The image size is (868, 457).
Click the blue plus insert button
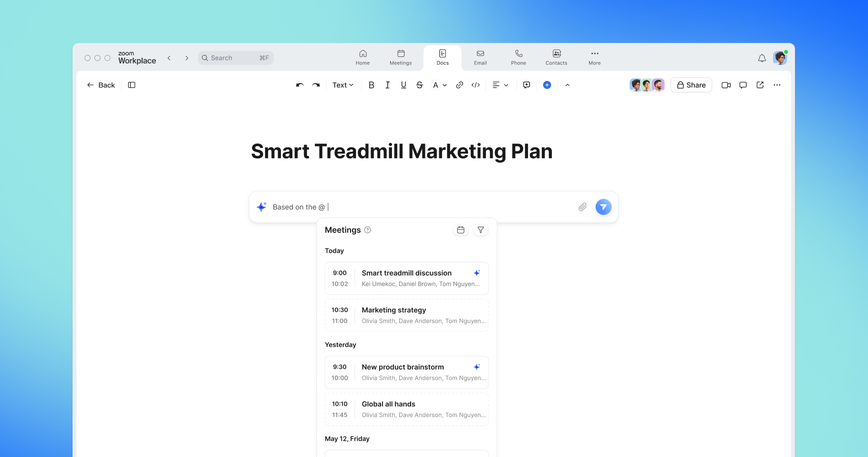point(547,84)
